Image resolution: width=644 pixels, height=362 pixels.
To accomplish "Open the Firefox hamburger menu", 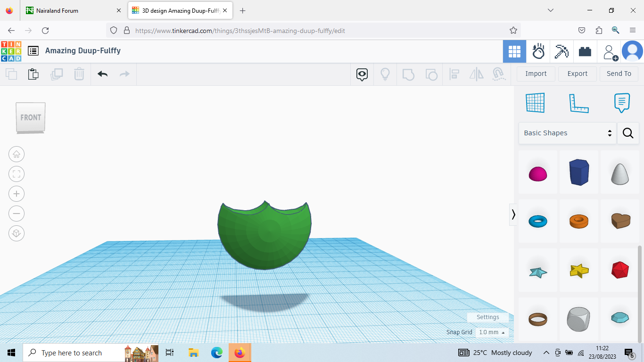I will point(633,30).
